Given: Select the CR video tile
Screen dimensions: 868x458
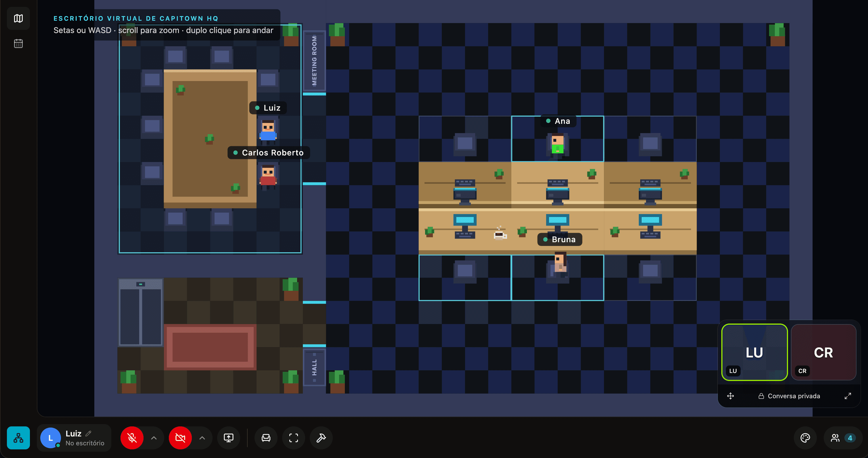Looking at the screenshot, I should 823,352.
